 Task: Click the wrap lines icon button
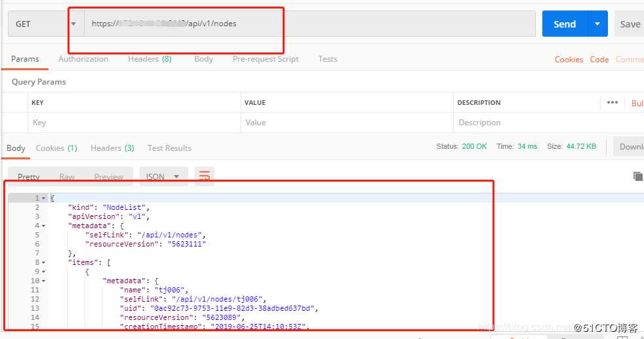coord(205,176)
